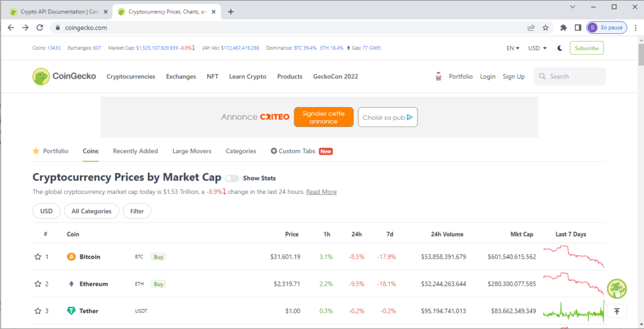Mark Tether with the star toggle

38,311
